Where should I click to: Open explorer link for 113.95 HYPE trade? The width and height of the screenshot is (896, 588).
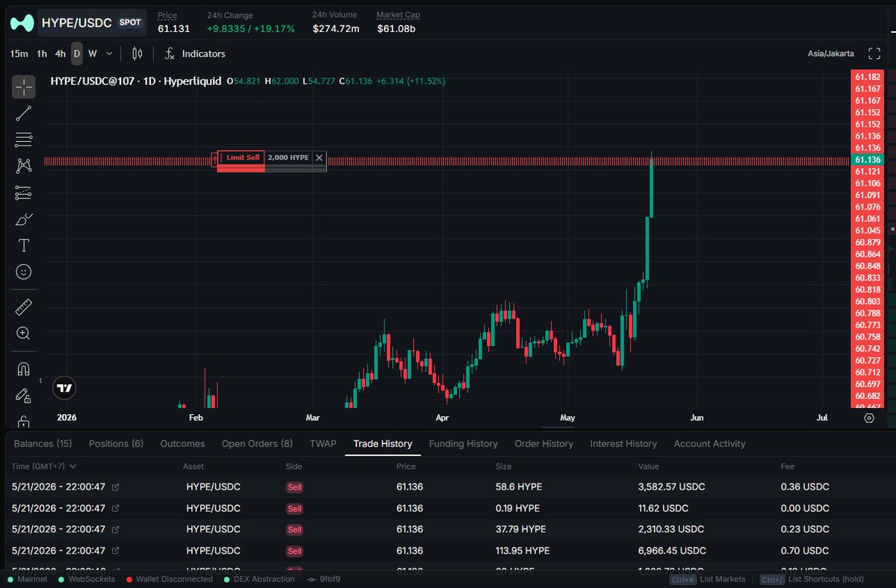click(115, 551)
